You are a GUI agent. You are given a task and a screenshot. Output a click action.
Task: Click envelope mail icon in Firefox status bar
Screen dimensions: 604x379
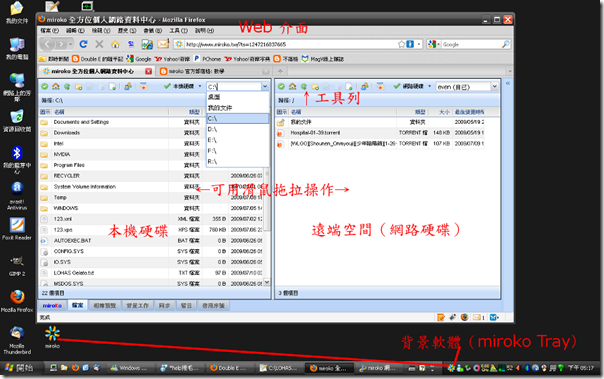[x=478, y=317]
